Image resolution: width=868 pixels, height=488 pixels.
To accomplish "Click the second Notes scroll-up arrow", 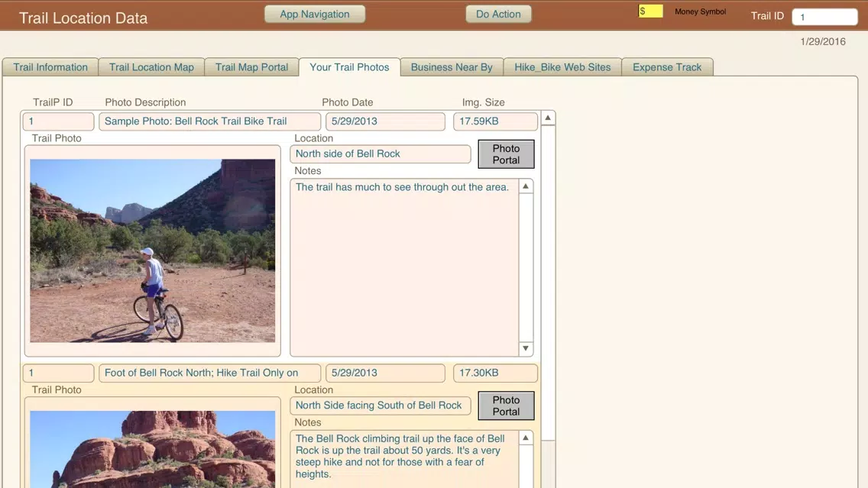I will click(x=526, y=438).
